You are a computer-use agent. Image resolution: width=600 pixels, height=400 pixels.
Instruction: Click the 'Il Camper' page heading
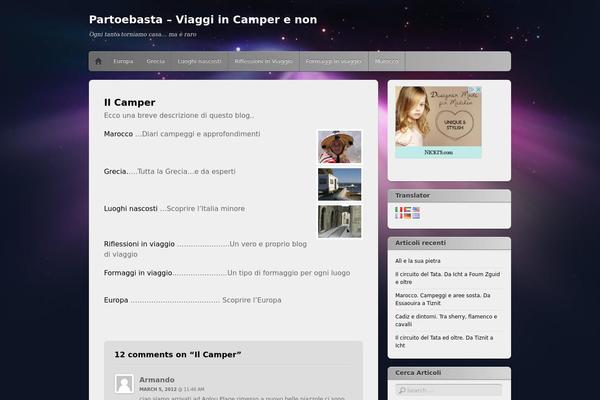pos(129,103)
